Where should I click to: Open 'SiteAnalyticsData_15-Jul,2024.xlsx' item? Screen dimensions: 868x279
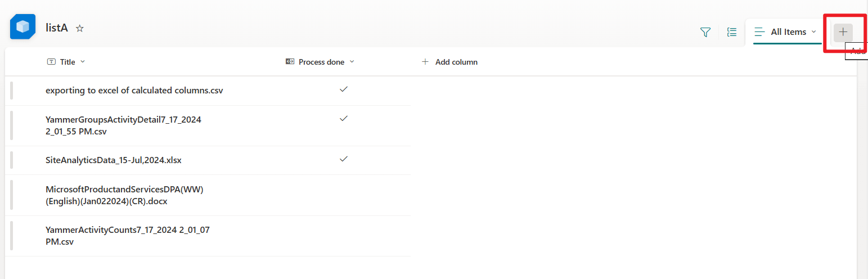[114, 160]
